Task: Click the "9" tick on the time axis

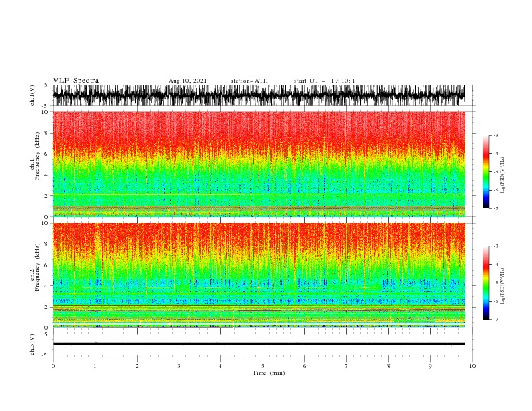Action: coord(430,366)
